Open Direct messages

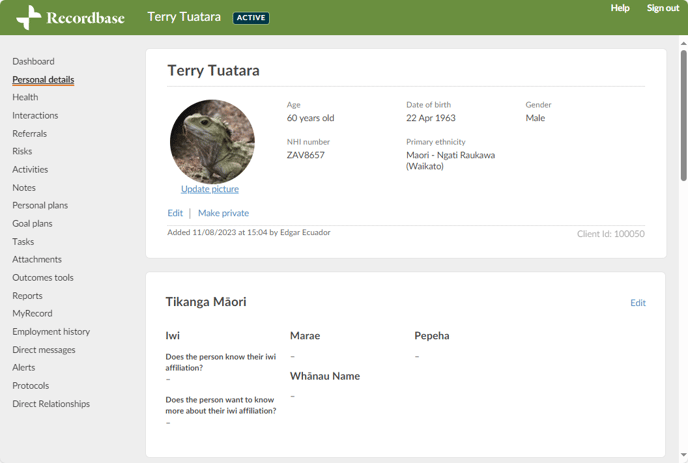coord(44,350)
